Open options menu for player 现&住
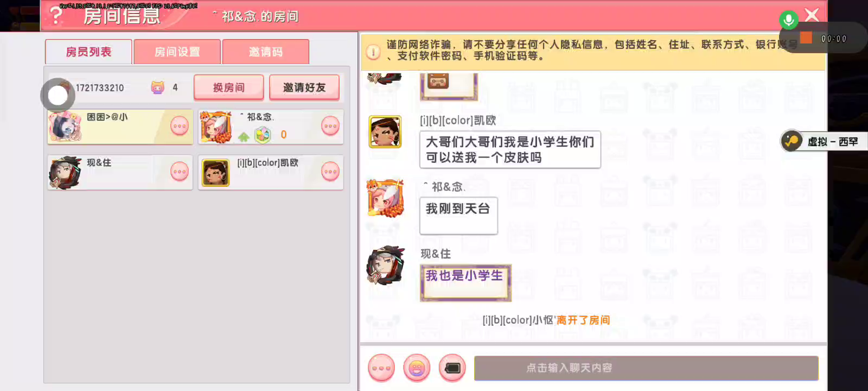868x391 pixels. point(180,172)
